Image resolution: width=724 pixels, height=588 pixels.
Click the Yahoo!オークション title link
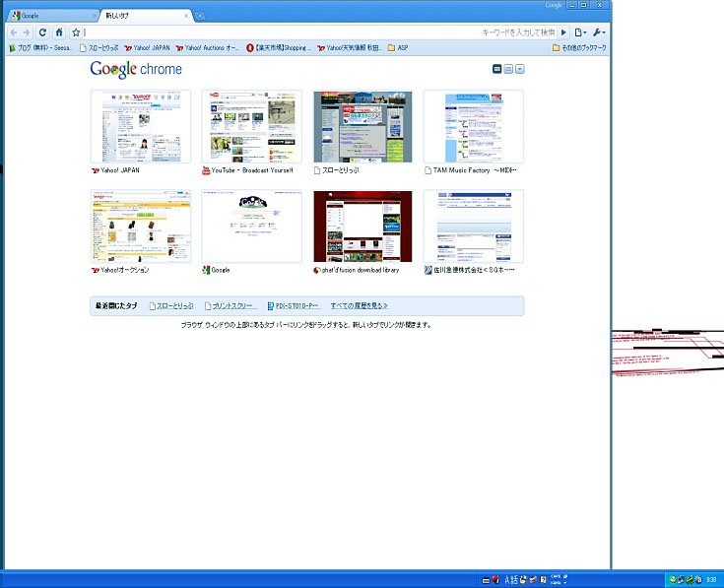click(x=125, y=270)
